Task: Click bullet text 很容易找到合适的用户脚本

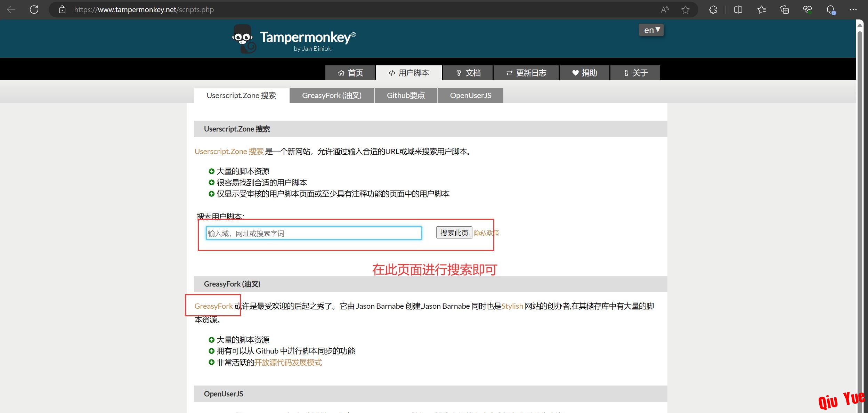Action: pyautogui.click(x=261, y=183)
